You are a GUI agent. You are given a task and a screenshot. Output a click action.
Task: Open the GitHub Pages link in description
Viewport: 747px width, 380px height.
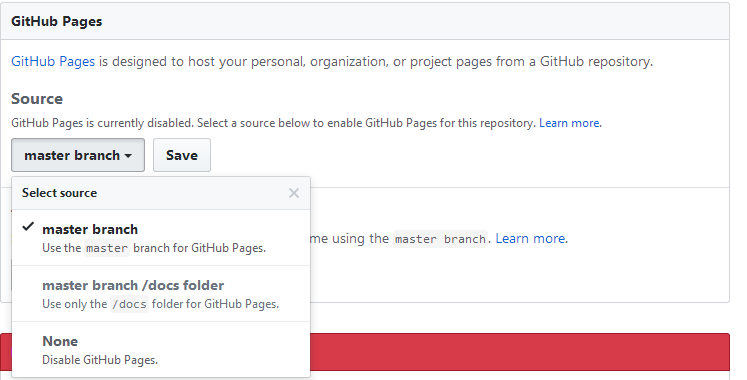53,61
